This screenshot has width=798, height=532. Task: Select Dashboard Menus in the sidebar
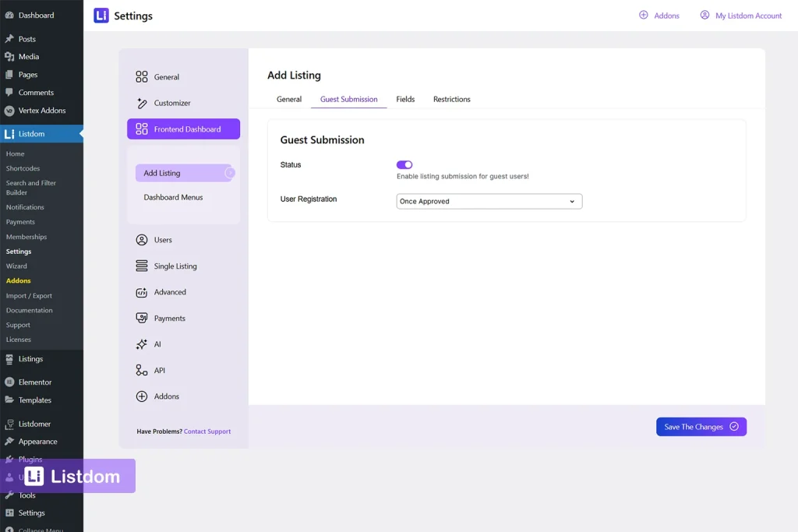(172, 197)
